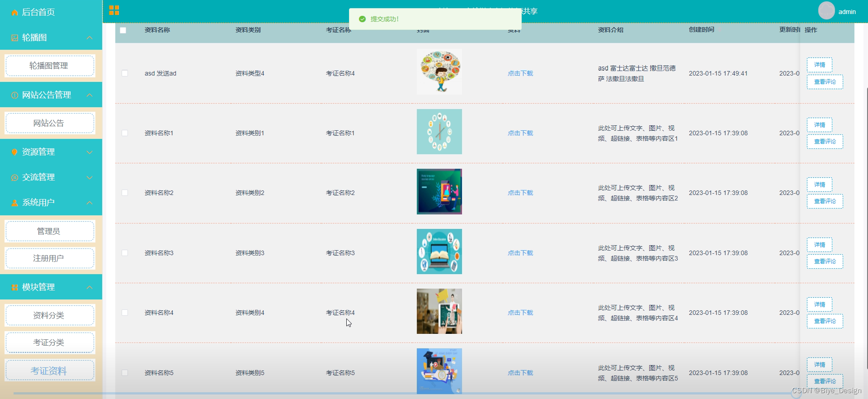The width and height of the screenshot is (868, 399).
Task: Open cover thumbnail of 资料名称4
Action: point(439,311)
